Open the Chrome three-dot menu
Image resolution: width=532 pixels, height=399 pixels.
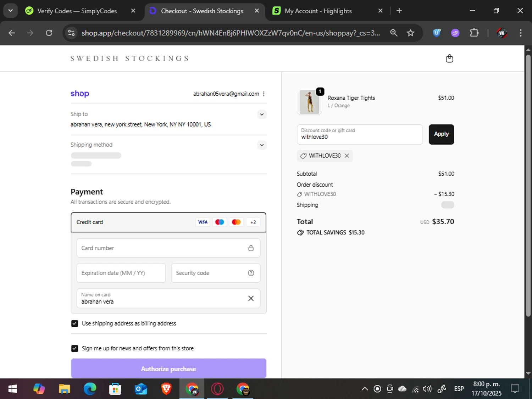521,33
